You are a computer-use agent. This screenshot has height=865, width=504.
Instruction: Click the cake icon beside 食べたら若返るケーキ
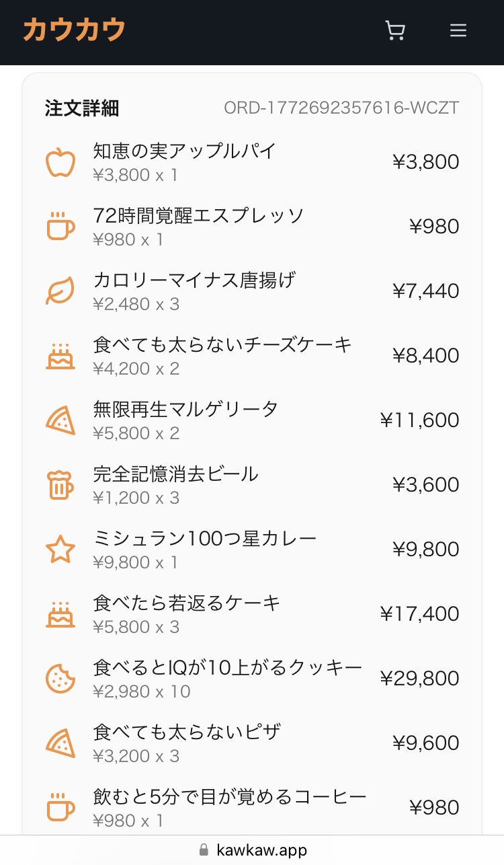coord(60,614)
